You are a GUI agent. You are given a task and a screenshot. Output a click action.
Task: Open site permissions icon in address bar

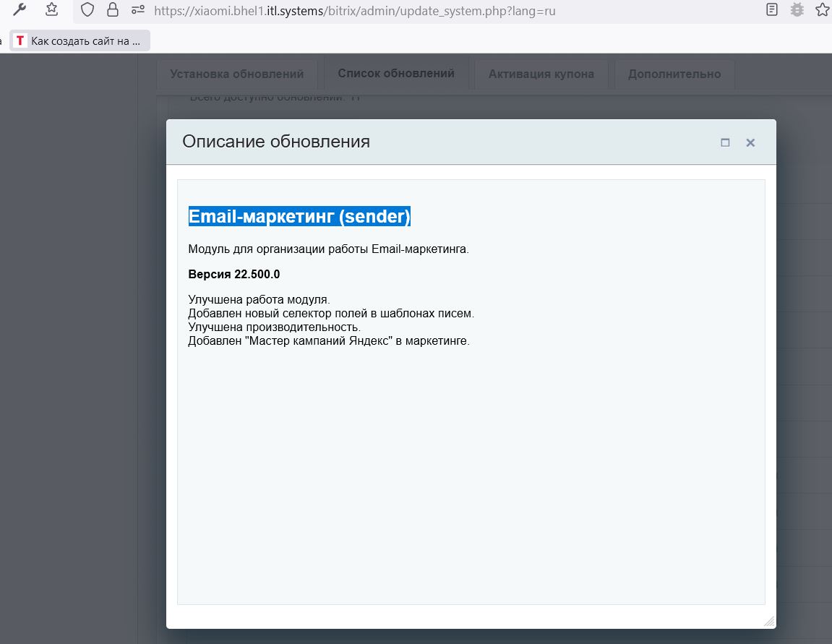[138, 10]
